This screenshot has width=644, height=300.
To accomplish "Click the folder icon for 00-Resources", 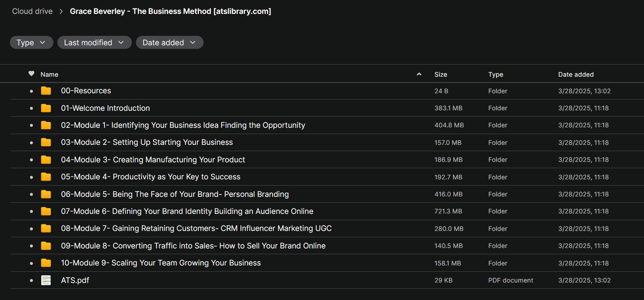I will pyautogui.click(x=46, y=91).
